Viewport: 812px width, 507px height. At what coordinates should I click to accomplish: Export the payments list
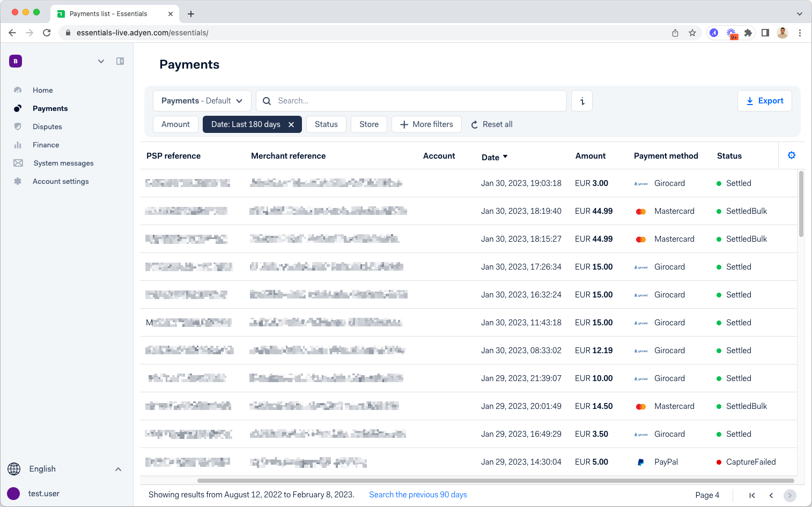pyautogui.click(x=765, y=101)
